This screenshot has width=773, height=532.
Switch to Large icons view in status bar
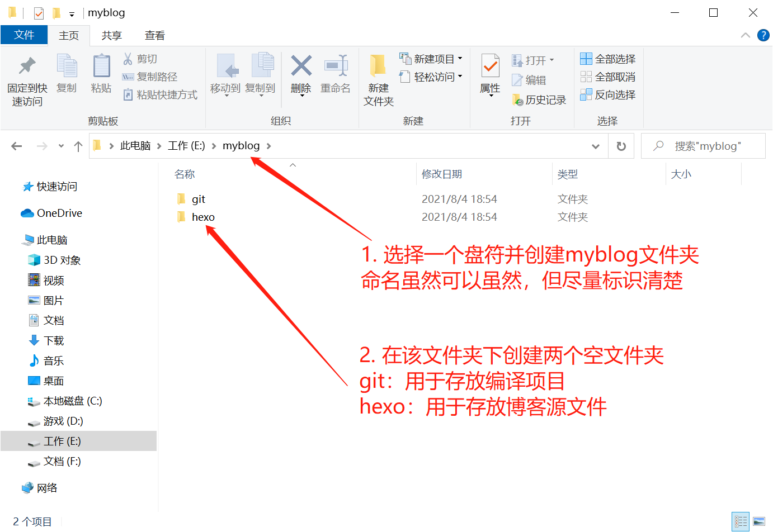tap(759, 522)
